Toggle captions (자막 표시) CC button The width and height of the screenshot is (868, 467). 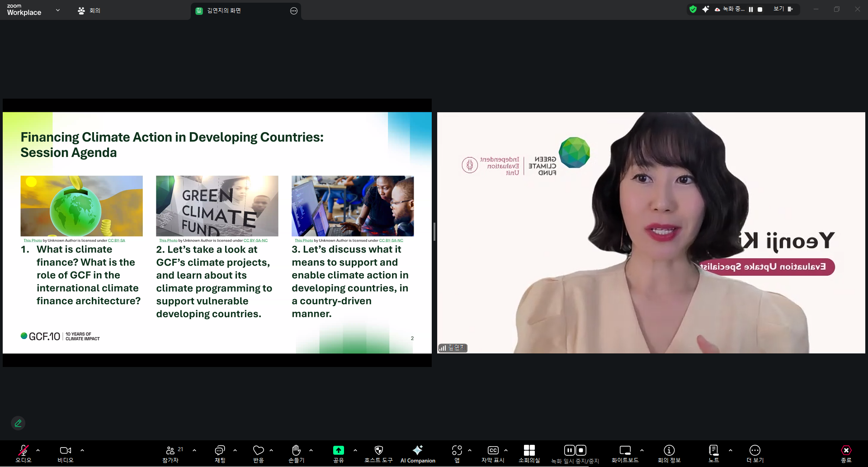[x=493, y=453]
